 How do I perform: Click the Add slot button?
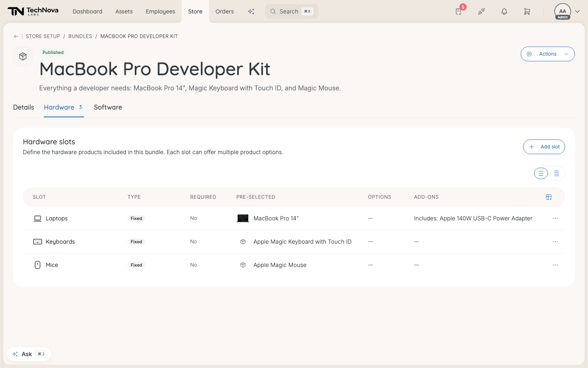(544, 147)
